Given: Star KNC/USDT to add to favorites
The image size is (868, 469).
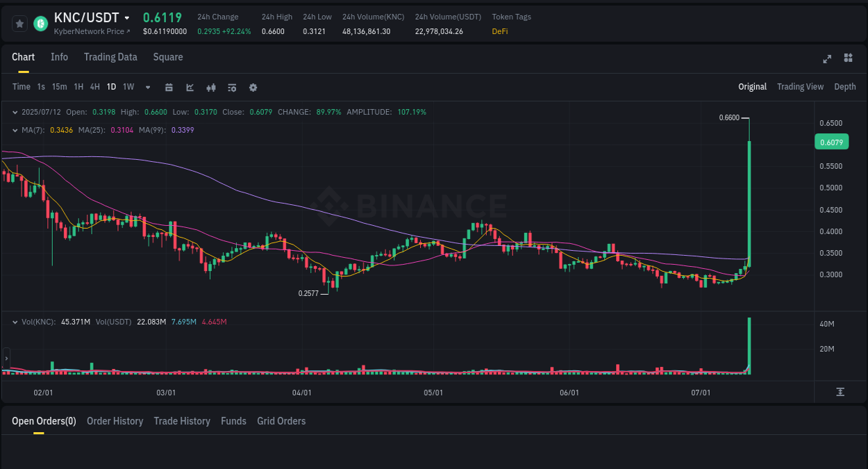Looking at the screenshot, I should (x=19, y=23).
